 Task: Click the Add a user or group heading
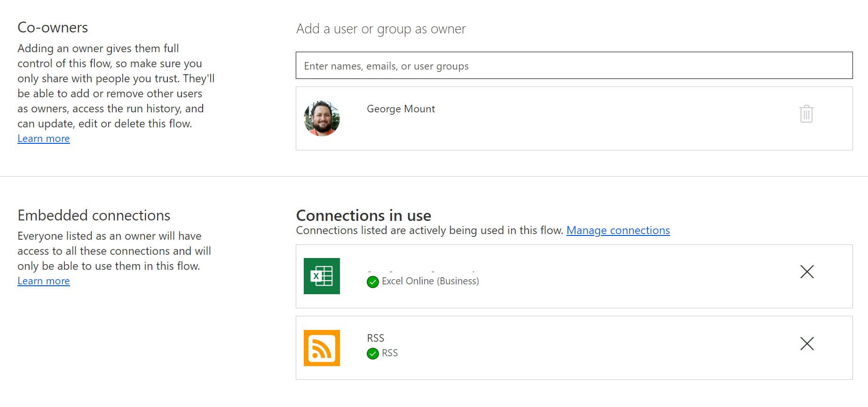[x=381, y=29]
